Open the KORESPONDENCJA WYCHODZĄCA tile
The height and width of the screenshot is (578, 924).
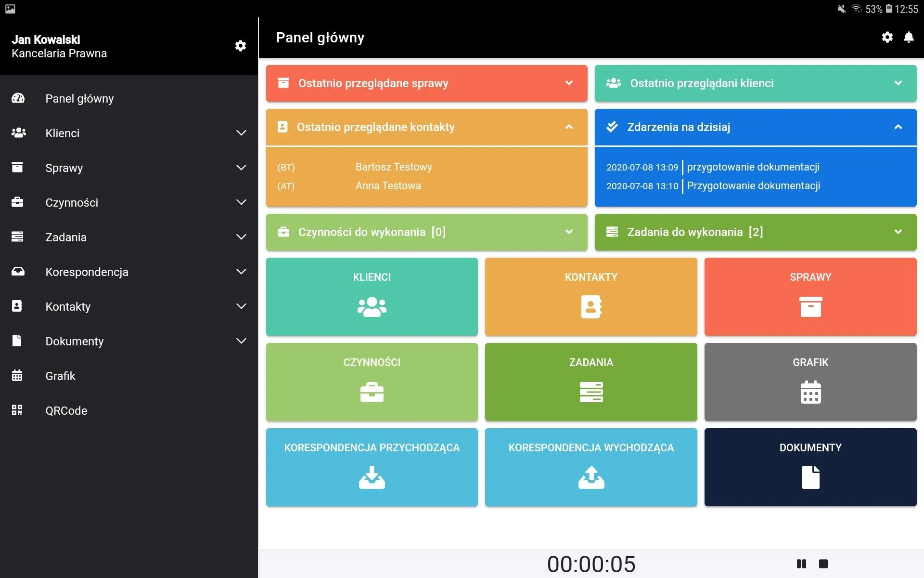591,467
